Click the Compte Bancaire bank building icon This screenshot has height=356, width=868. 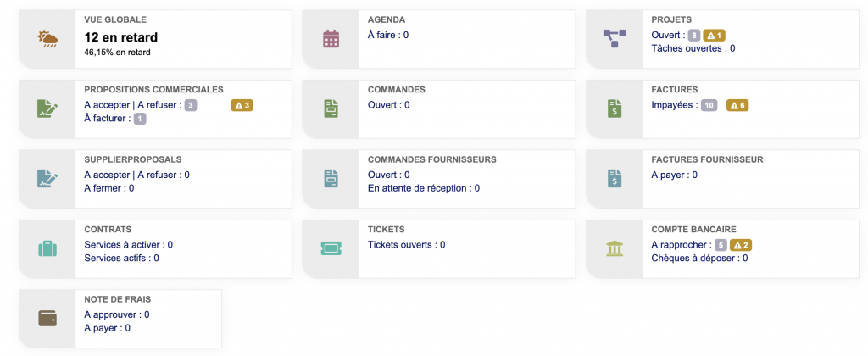tap(614, 248)
